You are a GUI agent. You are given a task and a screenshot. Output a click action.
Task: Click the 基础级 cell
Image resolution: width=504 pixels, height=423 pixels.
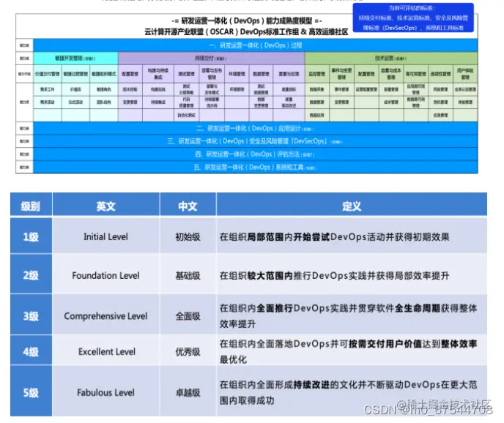188,275
